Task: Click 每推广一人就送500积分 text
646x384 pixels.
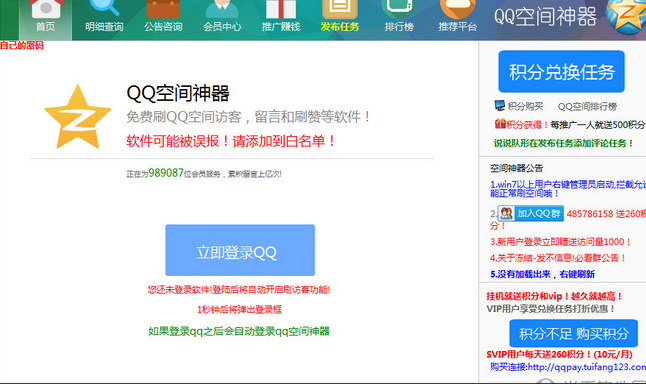Action: [598, 124]
